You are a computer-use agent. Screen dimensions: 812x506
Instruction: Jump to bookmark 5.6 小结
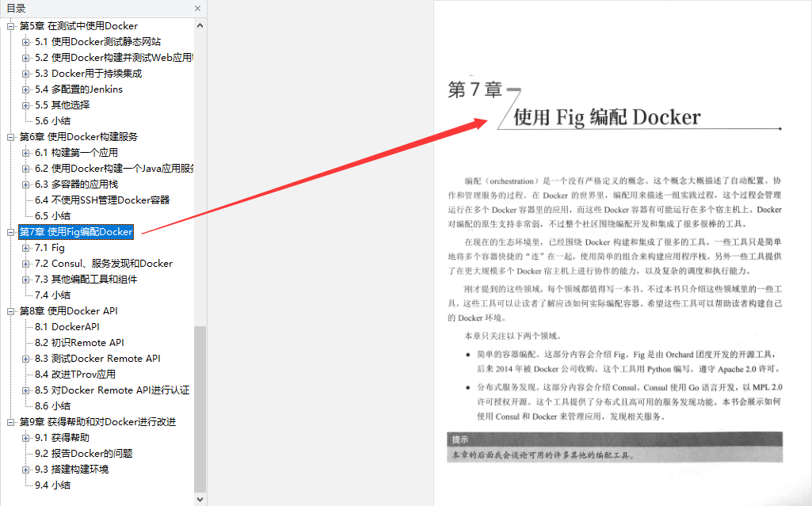click(x=53, y=120)
